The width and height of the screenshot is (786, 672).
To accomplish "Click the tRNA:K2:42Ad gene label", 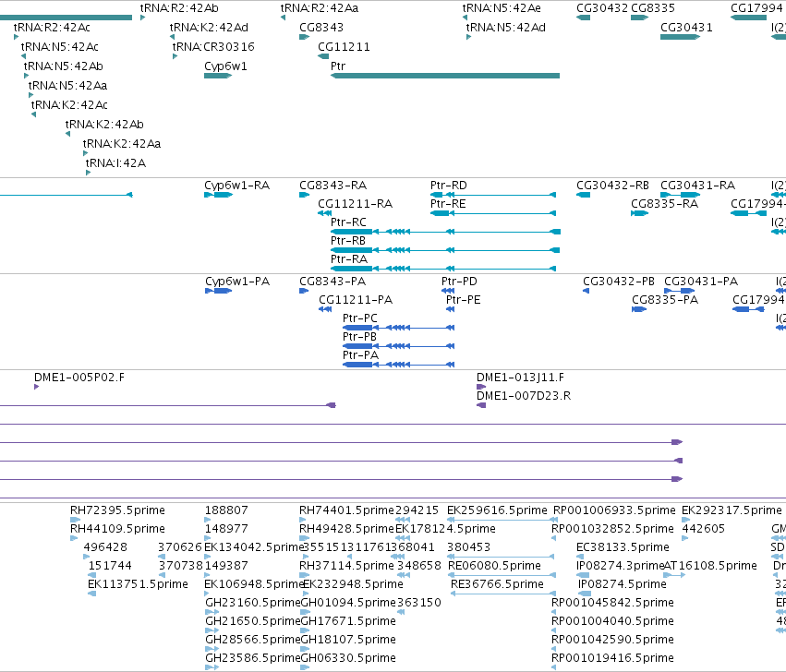I will 209,28.
